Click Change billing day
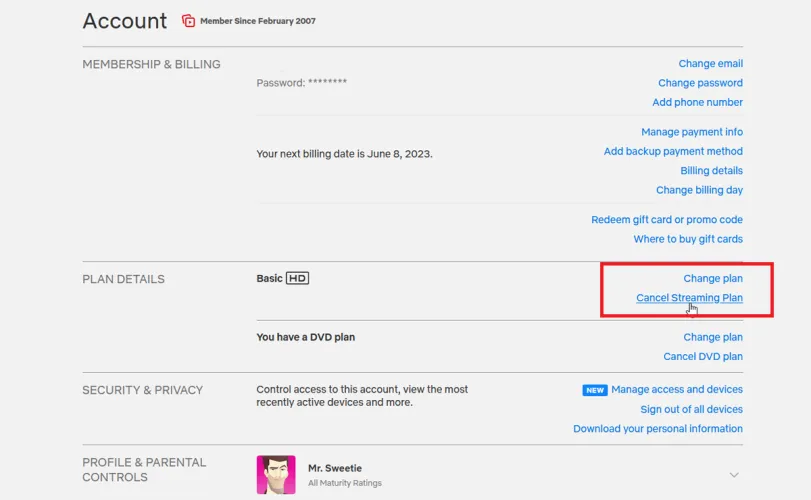 (699, 190)
